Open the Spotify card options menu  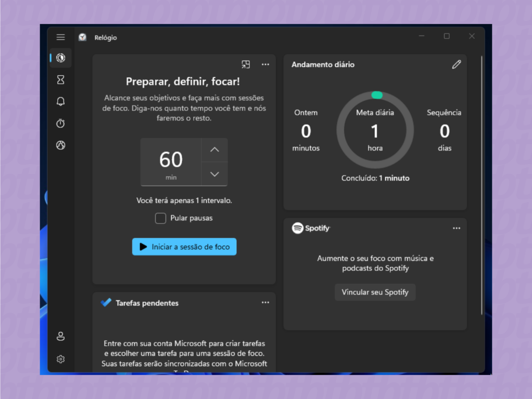(456, 228)
